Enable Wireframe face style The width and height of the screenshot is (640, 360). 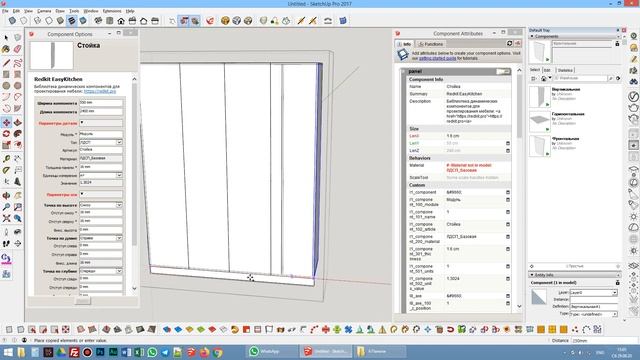(x=38, y=20)
